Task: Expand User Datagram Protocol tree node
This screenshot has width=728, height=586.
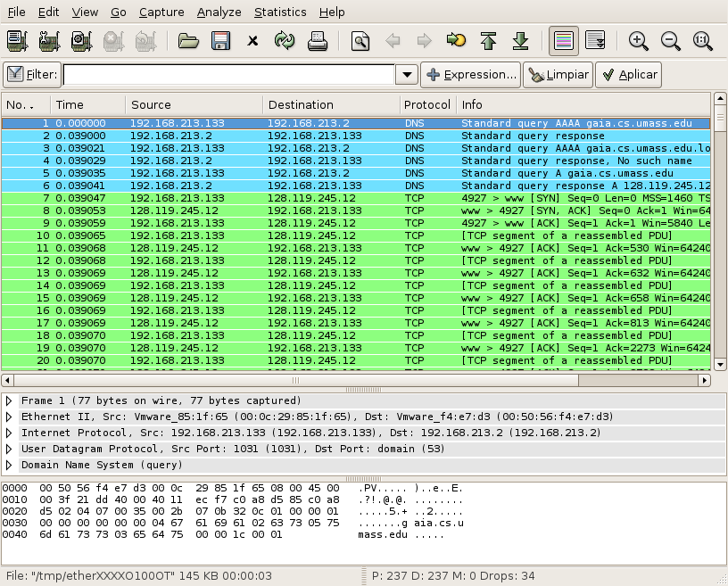Action: [x=9, y=449]
